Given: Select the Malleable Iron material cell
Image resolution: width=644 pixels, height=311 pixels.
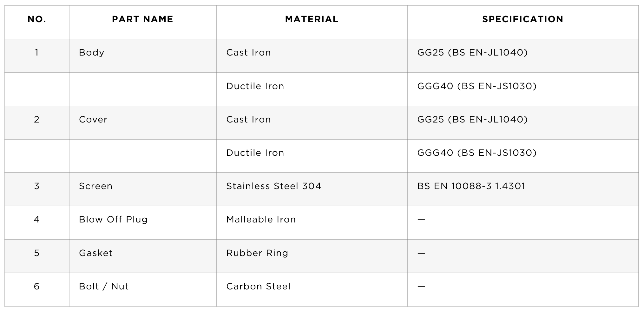Looking at the screenshot, I should (x=312, y=223).
